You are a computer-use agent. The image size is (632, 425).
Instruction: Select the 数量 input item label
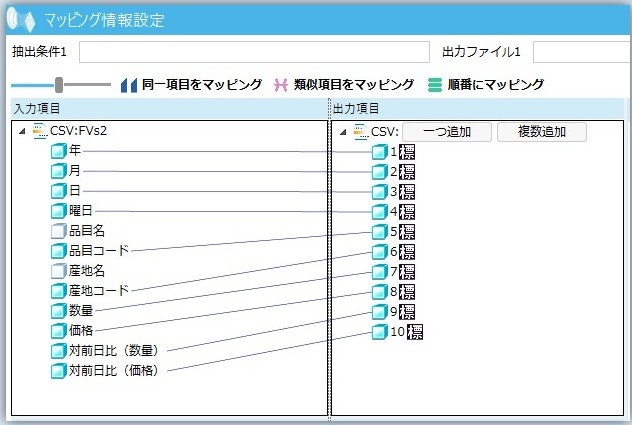[x=81, y=310]
